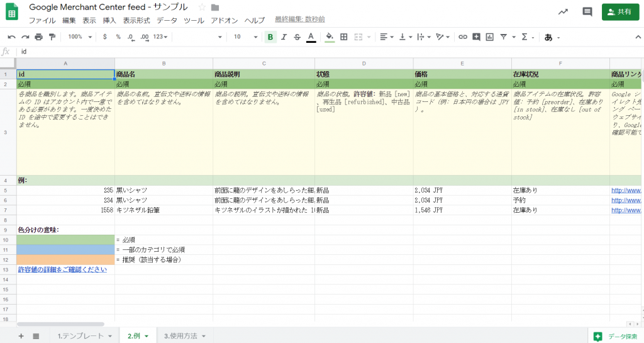Click the redo icon
This screenshot has height=343, width=644.
25,37
